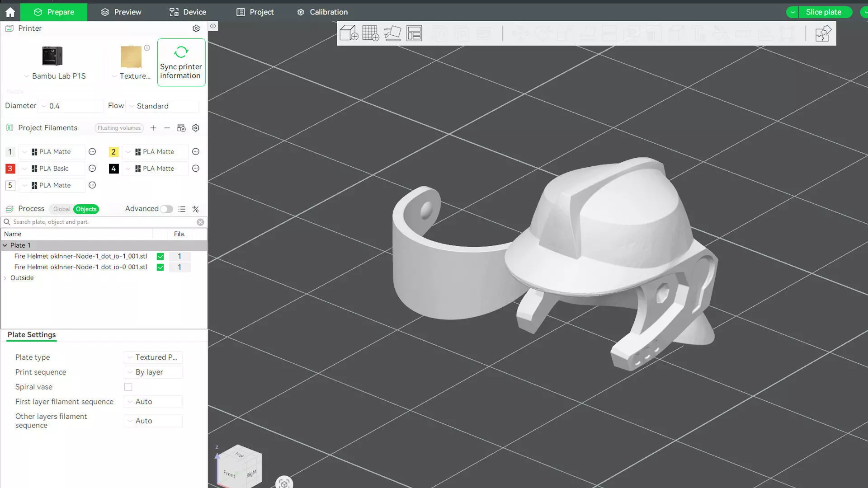Image resolution: width=868 pixels, height=488 pixels.
Task: Click the Add model cube icon
Action: [x=349, y=33]
